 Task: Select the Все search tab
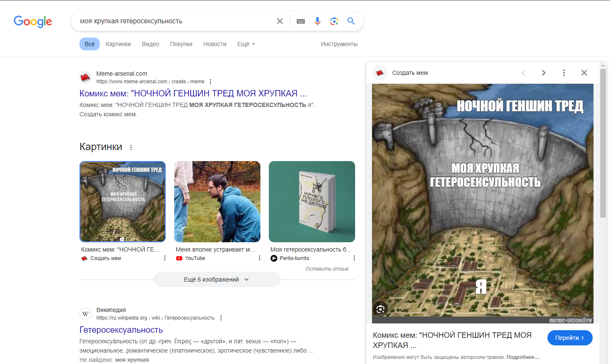90,44
